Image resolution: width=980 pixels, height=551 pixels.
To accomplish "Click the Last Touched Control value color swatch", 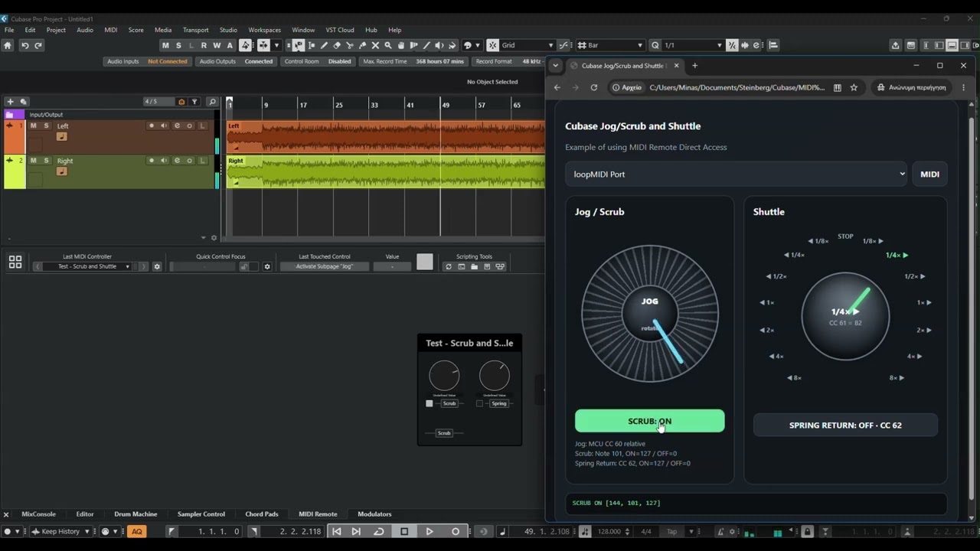I will (x=425, y=262).
